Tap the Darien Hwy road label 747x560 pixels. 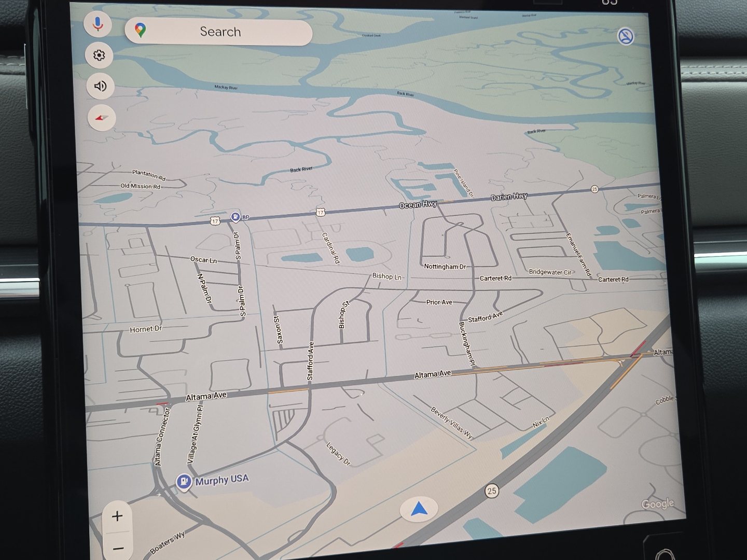(509, 197)
